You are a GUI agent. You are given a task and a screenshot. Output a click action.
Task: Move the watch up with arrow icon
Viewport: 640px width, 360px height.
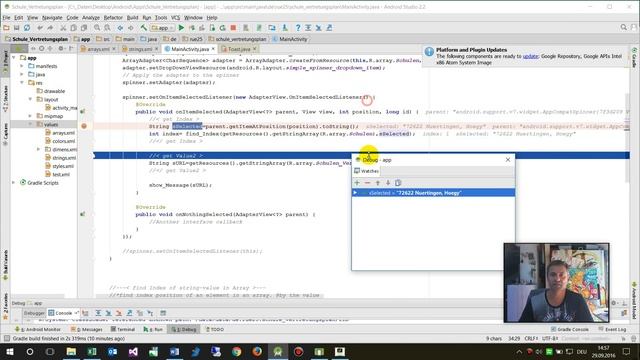click(378, 183)
